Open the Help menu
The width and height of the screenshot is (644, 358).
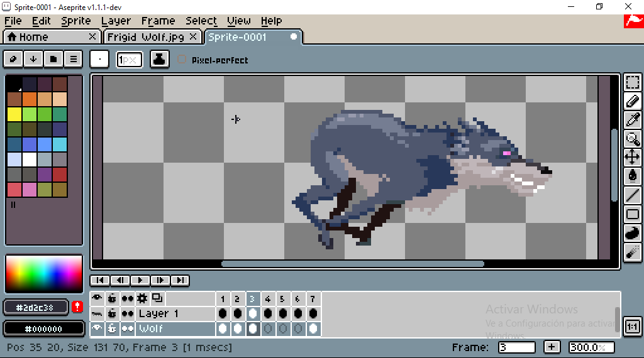pyautogui.click(x=271, y=21)
